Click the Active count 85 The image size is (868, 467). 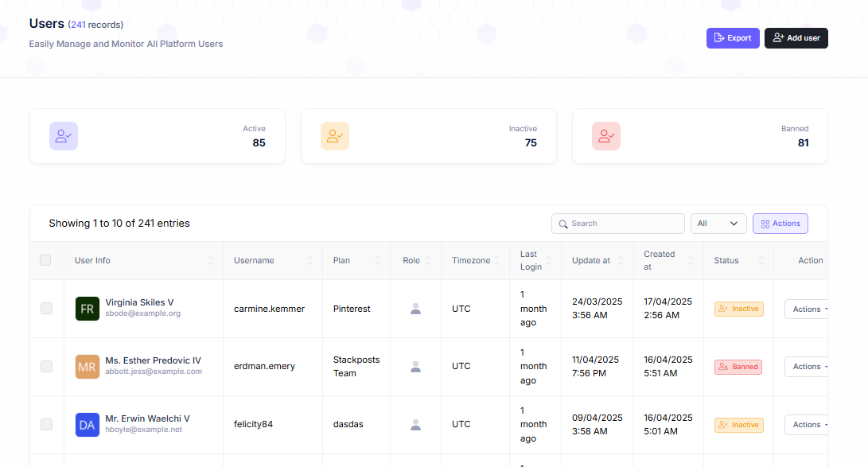[259, 142]
